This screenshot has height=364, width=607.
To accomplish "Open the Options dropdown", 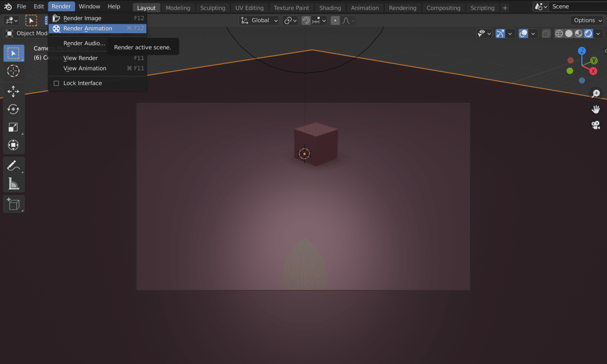I will [x=588, y=20].
